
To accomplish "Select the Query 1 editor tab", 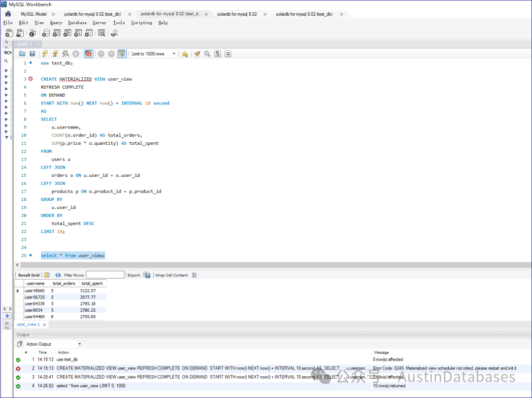I will pyautogui.click(x=25, y=44).
